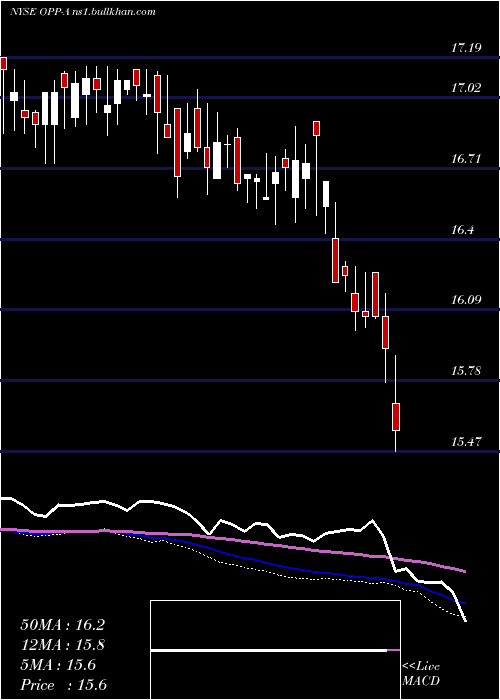Click the 50MA : 16.2 readout

click(x=62, y=625)
